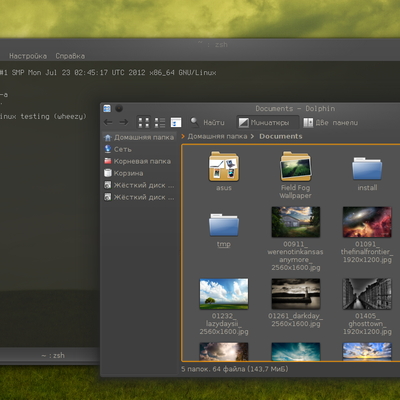Open Домашняя папка in the Places sidebar

pos(139,137)
